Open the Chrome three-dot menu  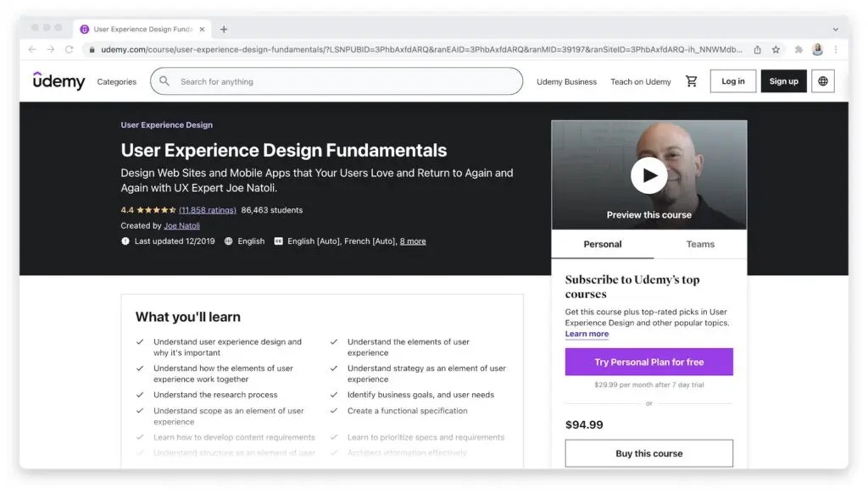(x=837, y=49)
